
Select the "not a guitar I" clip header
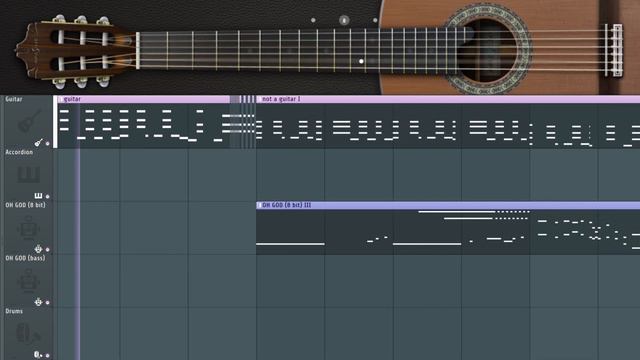tap(448, 99)
